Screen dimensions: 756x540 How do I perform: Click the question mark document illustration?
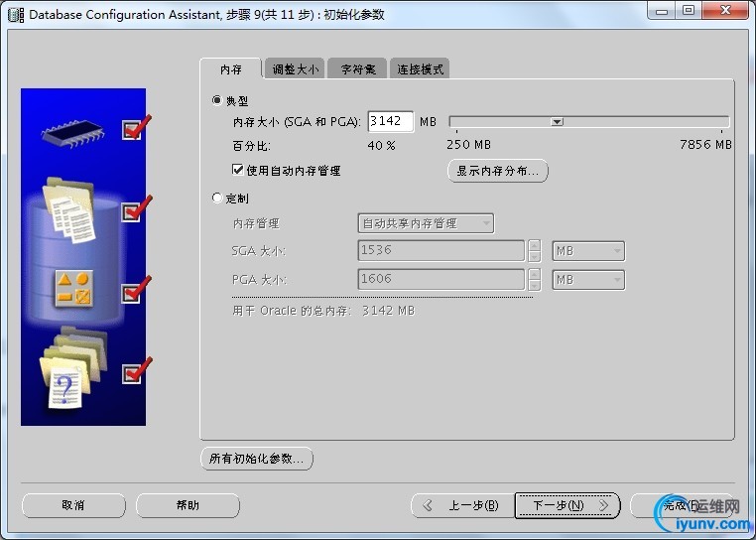point(73,367)
